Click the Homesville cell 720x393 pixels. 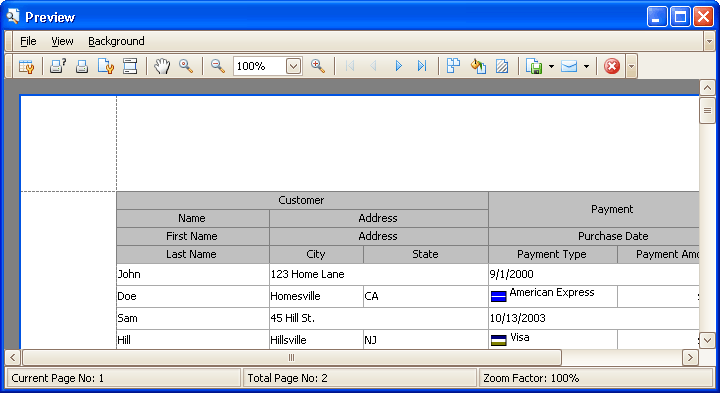pos(316,296)
